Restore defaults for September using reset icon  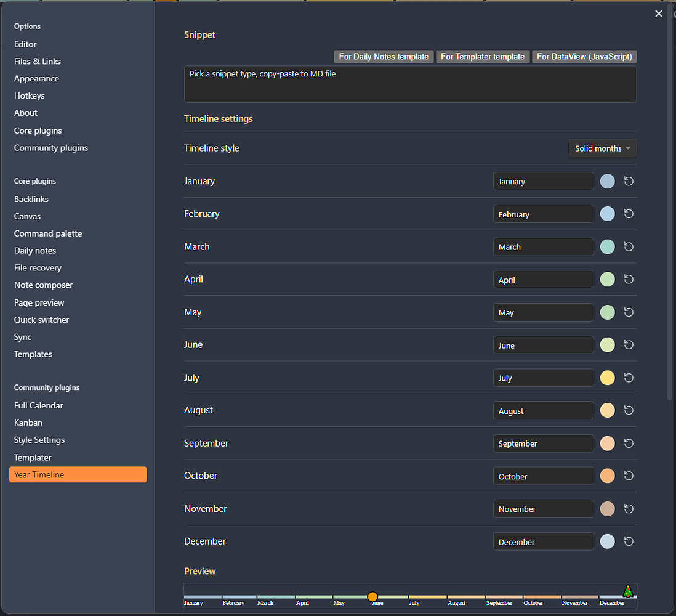click(x=629, y=444)
